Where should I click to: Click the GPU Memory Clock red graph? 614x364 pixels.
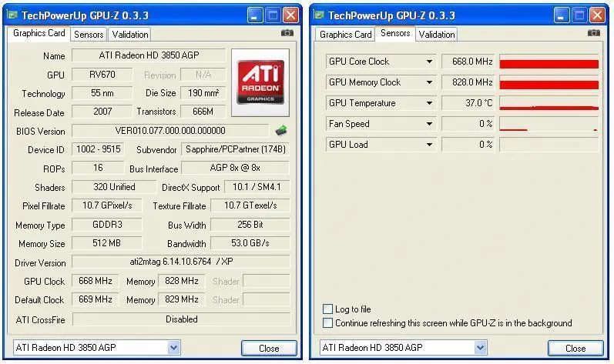[x=549, y=82]
